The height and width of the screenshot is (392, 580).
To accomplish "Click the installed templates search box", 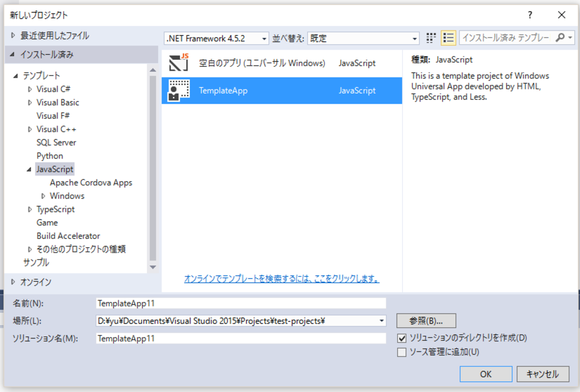I will click(x=506, y=38).
